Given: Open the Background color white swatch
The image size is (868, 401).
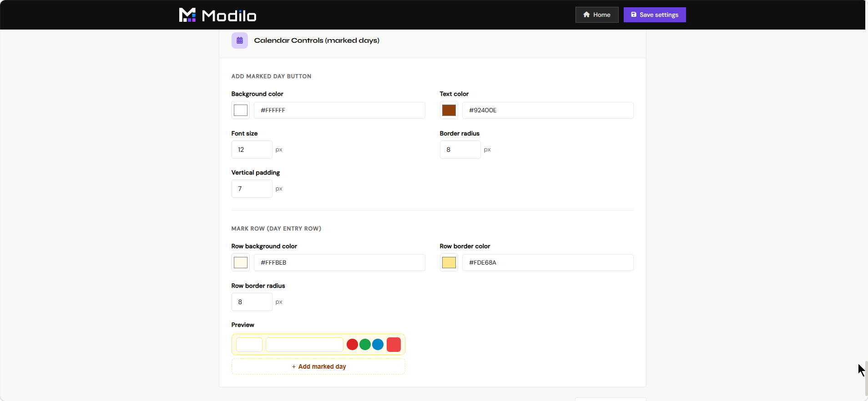Looking at the screenshot, I should 241,110.
